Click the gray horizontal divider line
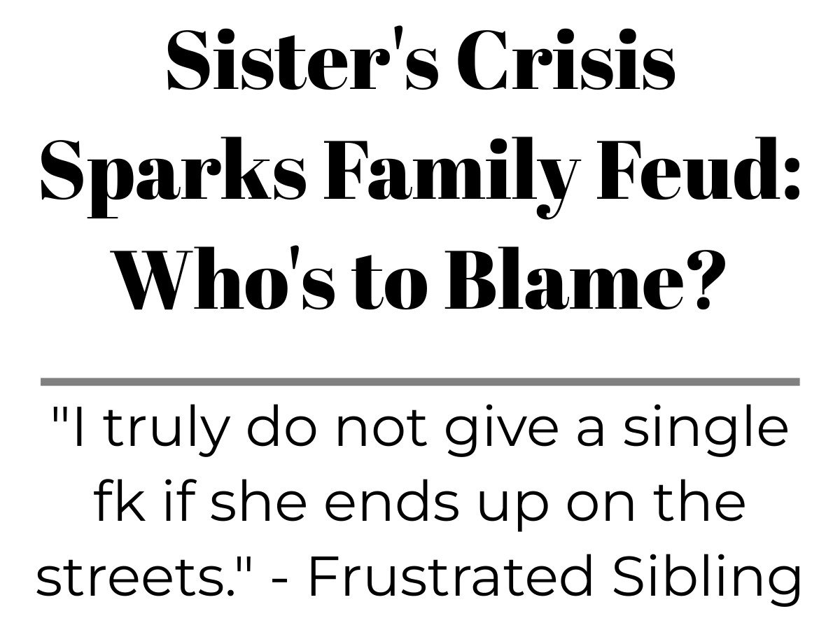The image size is (840, 630). click(x=420, y=381)
